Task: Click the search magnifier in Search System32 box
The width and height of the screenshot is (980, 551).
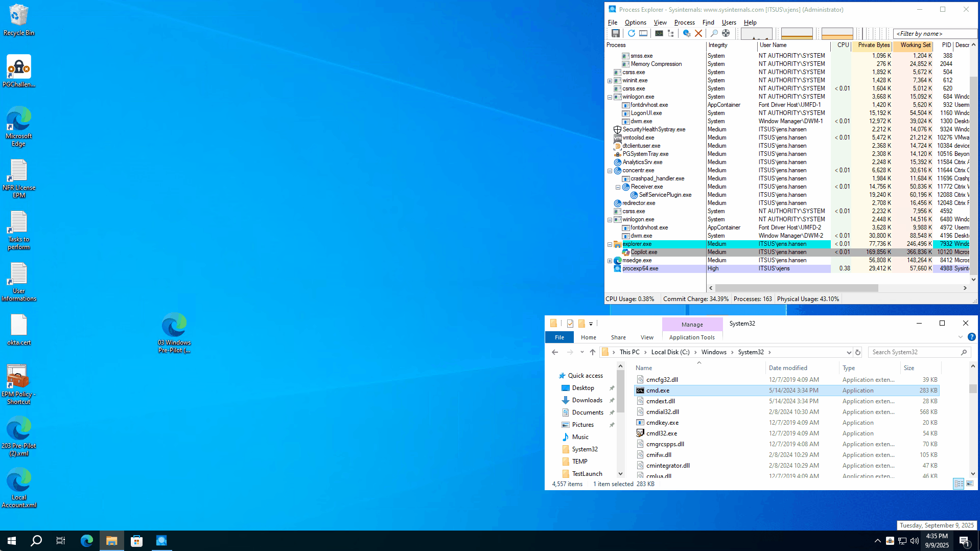Action: click(964, 352)
